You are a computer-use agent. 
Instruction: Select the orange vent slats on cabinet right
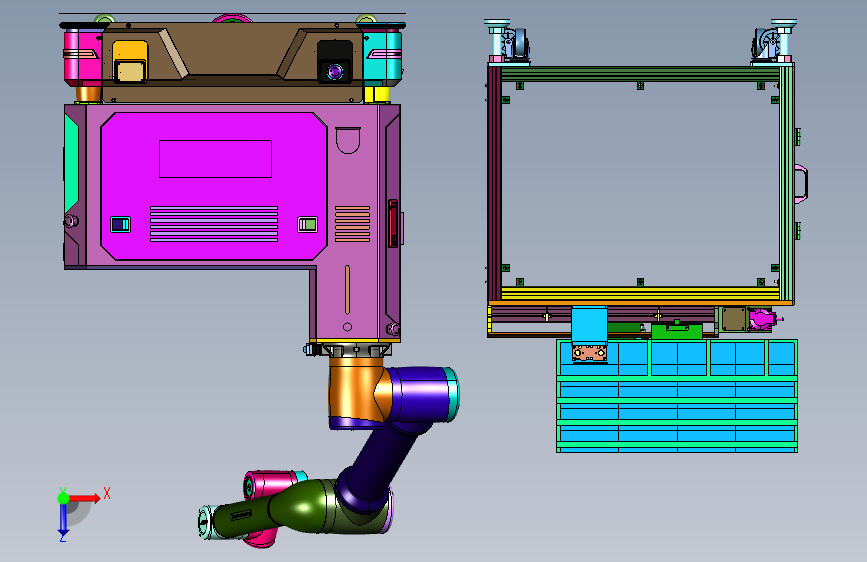click(352, 224)
